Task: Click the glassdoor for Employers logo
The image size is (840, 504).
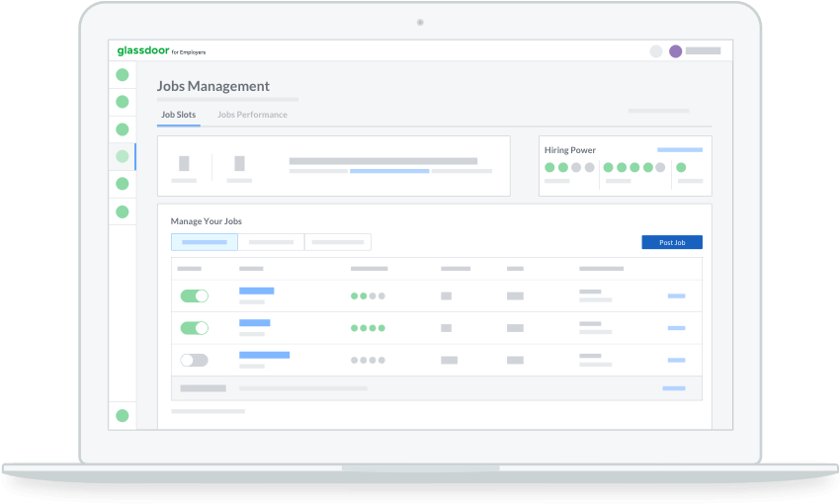Action: (161, 50)
